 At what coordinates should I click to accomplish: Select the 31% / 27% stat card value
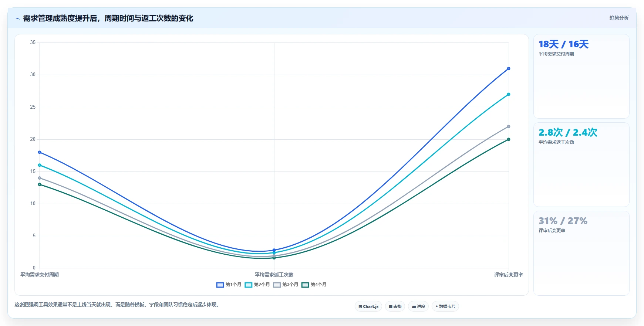tap(563, 221)
